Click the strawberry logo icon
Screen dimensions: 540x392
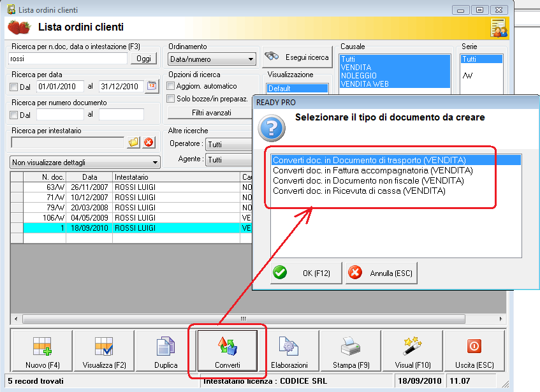19,27
